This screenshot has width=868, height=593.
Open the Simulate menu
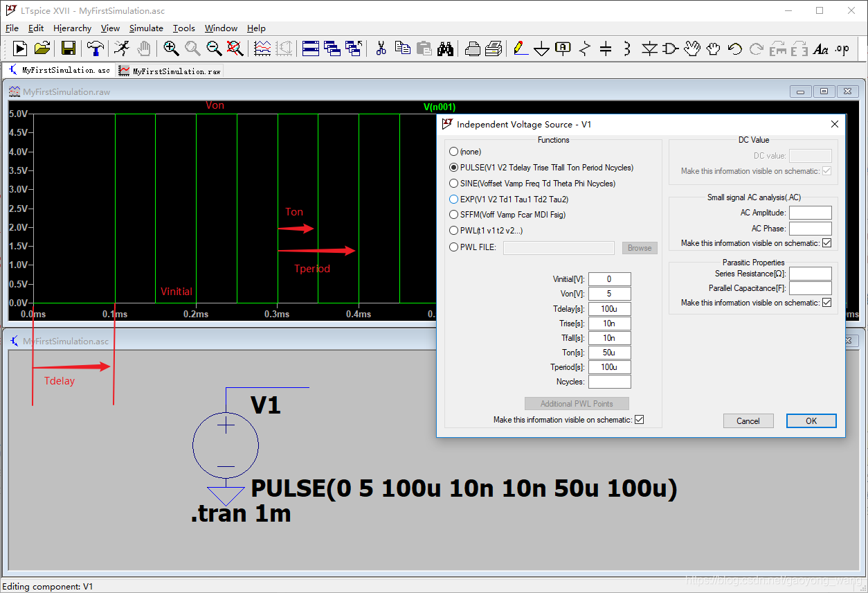[146, 28]
